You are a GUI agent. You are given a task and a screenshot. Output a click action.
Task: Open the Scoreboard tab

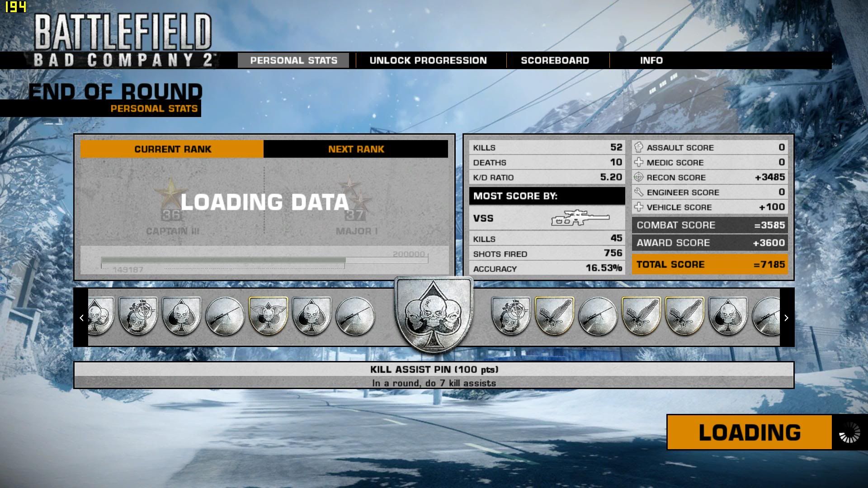point(555,61)
